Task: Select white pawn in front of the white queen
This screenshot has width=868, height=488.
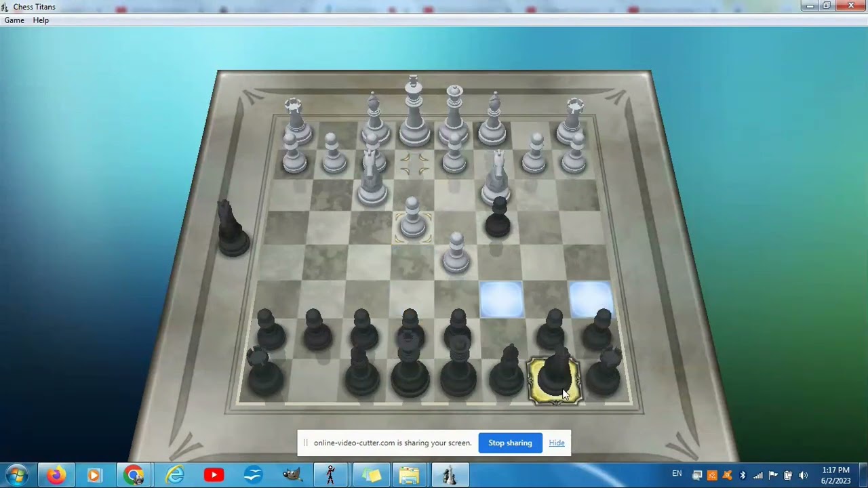Action: pos(454,155)
